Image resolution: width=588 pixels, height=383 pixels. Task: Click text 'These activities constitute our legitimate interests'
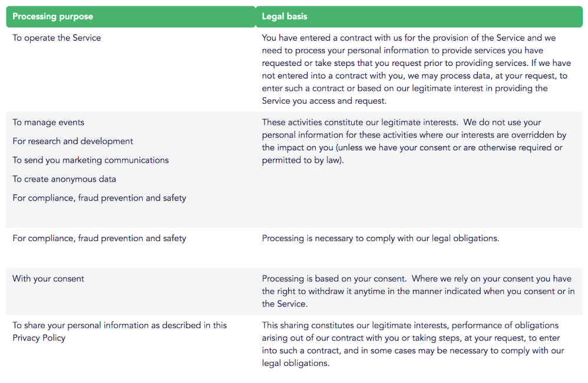tap(359, 123)
